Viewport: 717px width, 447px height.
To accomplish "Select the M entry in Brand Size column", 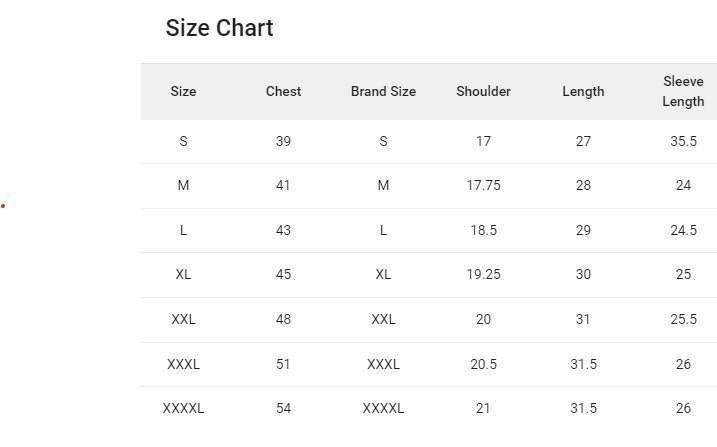I will 383,185.
